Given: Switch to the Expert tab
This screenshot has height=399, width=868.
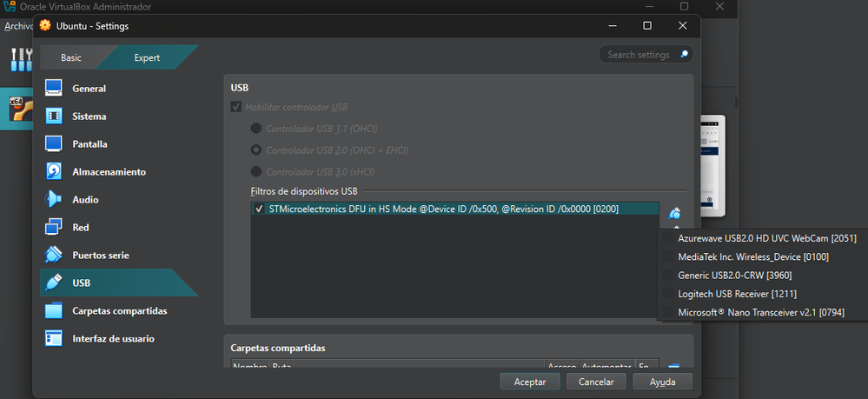Looking at the screenshot, I should point(147,57).
